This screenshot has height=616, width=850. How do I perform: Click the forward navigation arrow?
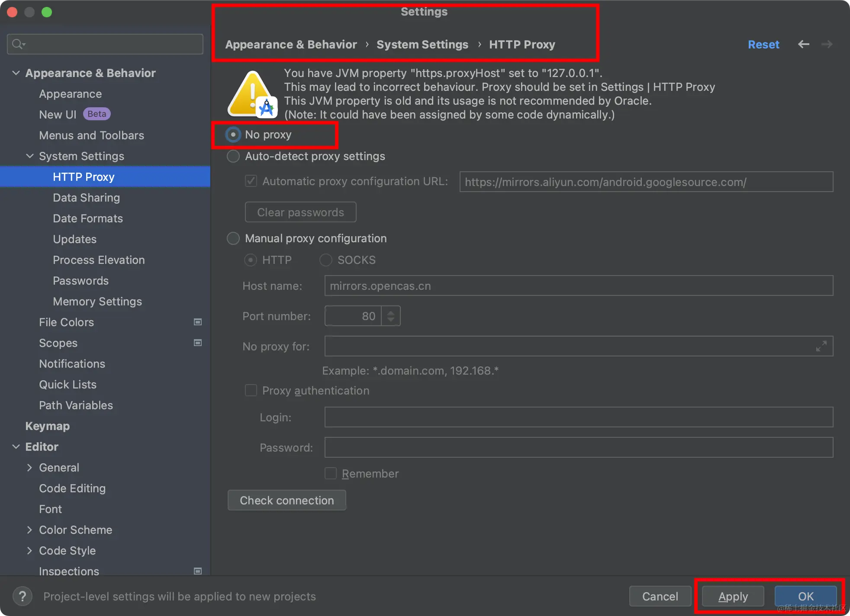point(827,44)
